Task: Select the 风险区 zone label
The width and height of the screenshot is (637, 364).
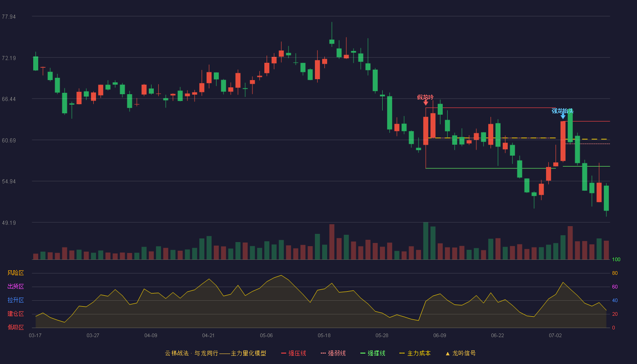Action: (15, 273)
